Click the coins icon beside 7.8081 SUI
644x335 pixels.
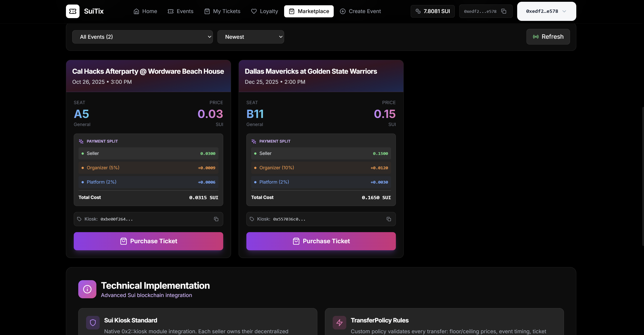click(x=418, y=11)
